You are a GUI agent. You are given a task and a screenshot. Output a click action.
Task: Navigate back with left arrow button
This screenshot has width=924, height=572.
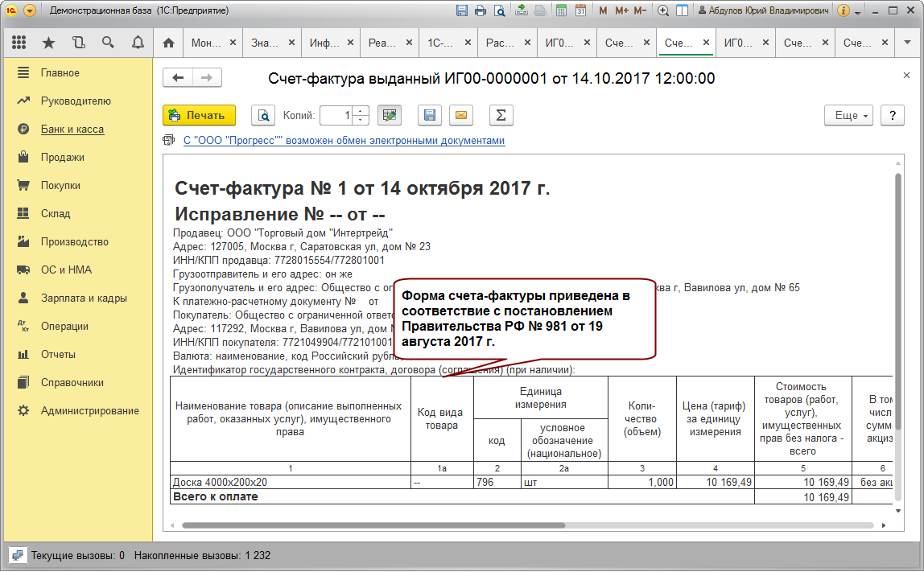point(178,77)
